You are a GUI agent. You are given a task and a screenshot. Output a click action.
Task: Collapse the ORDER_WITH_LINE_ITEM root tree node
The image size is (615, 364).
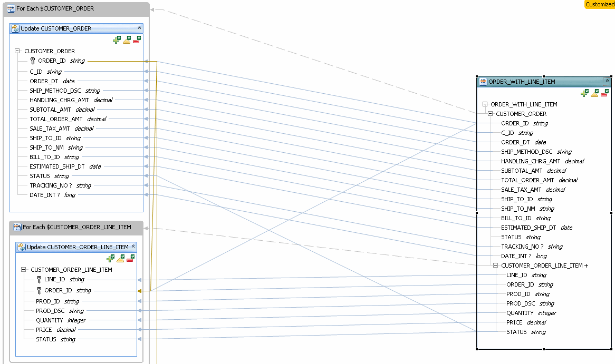tap(485, 104)
